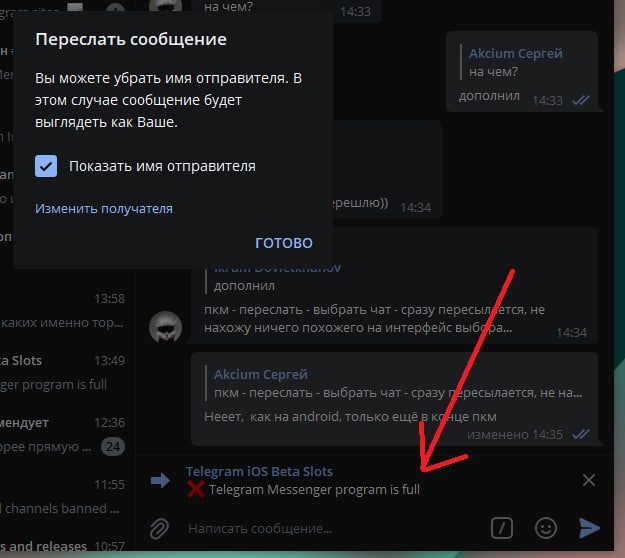The height and width of the screenshot is (558, 625).
Task: Open the bot commands slash icon
Action: coord(502,528)
